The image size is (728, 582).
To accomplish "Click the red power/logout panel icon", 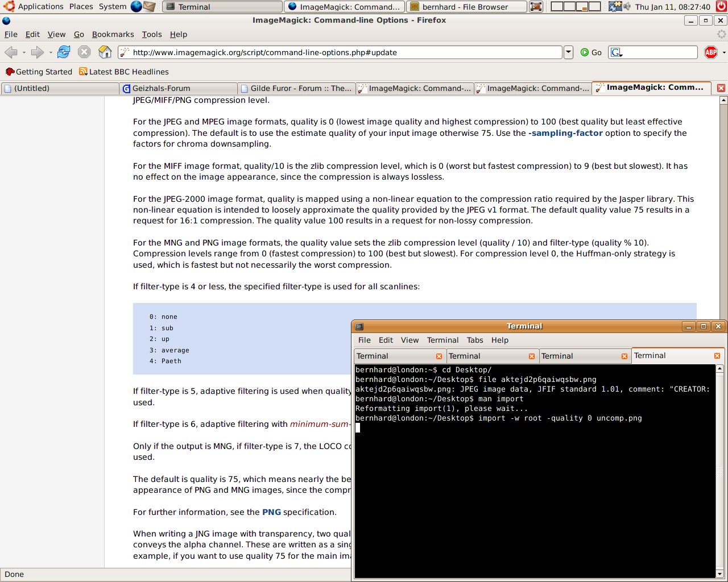I will pyautogui.click(x=721, y=6).
